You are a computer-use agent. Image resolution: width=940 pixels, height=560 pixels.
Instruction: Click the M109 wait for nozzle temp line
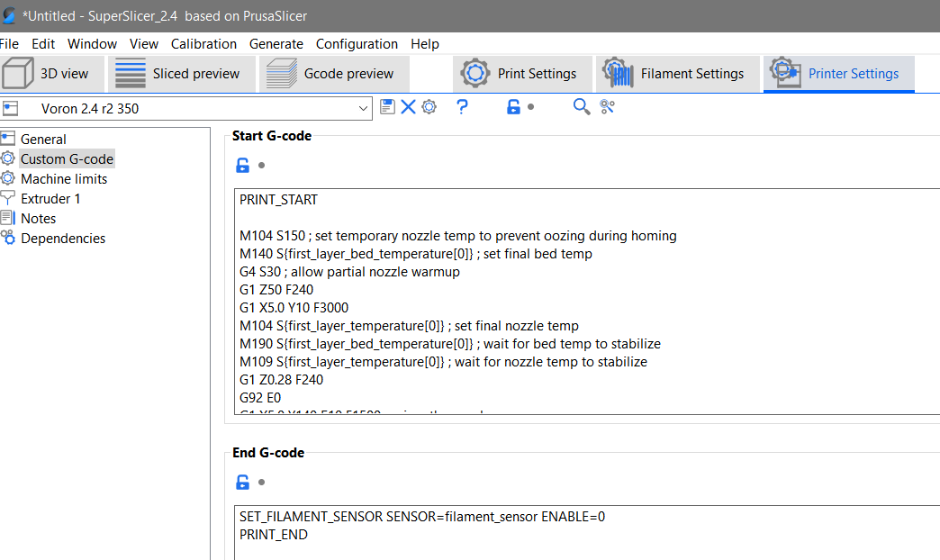pos(443,362)
